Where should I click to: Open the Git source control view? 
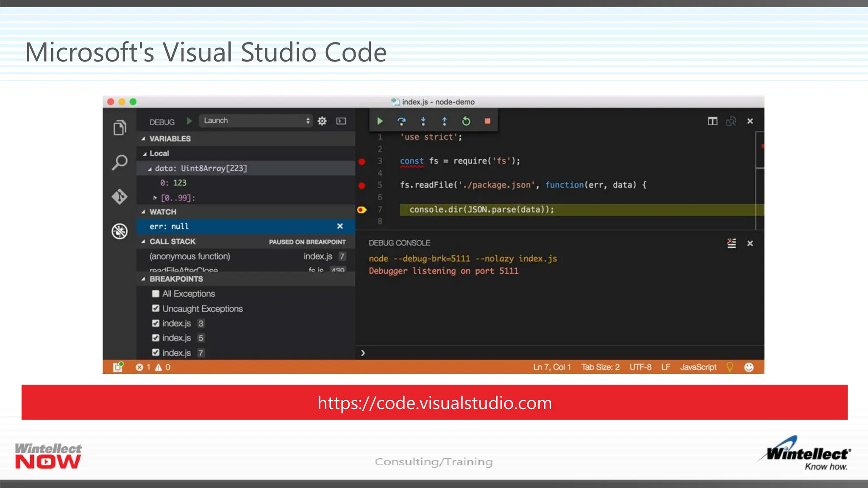(x=120, y=197)
